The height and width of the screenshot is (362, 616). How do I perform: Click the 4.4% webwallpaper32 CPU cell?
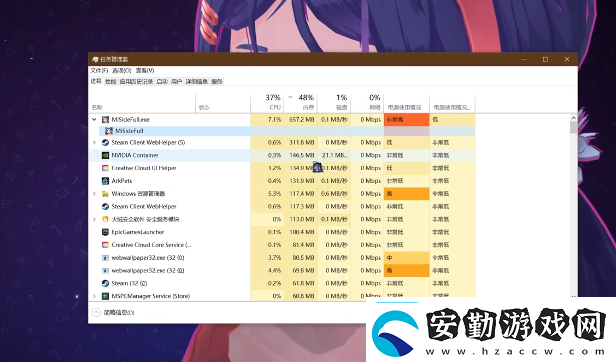coord(267,270)
